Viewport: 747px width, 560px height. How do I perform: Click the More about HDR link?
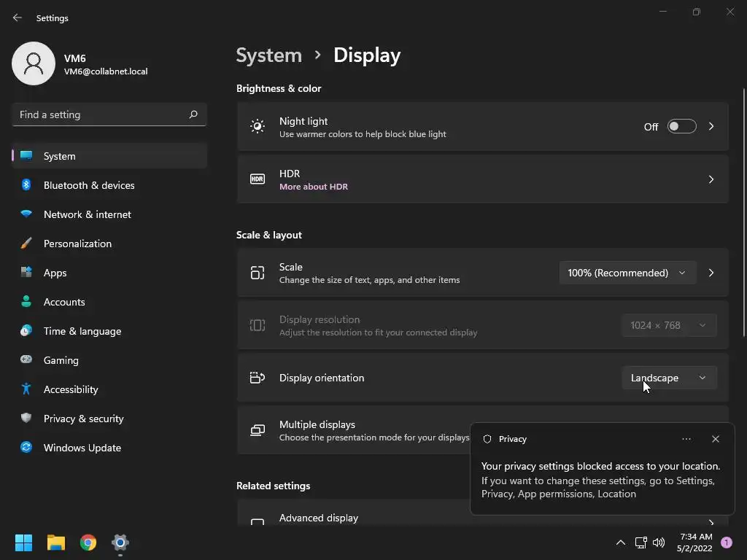point(314,187)
